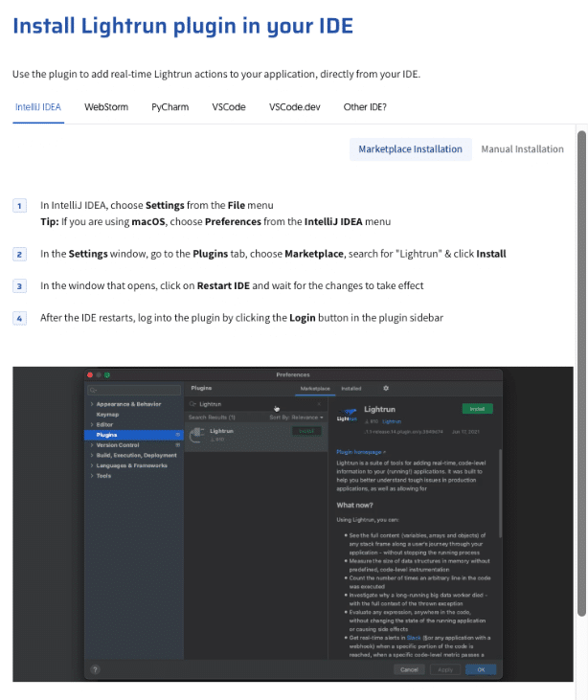588x700 pixels.
Task: Switch to the WebStorm tab
Action: coord(106,107)
